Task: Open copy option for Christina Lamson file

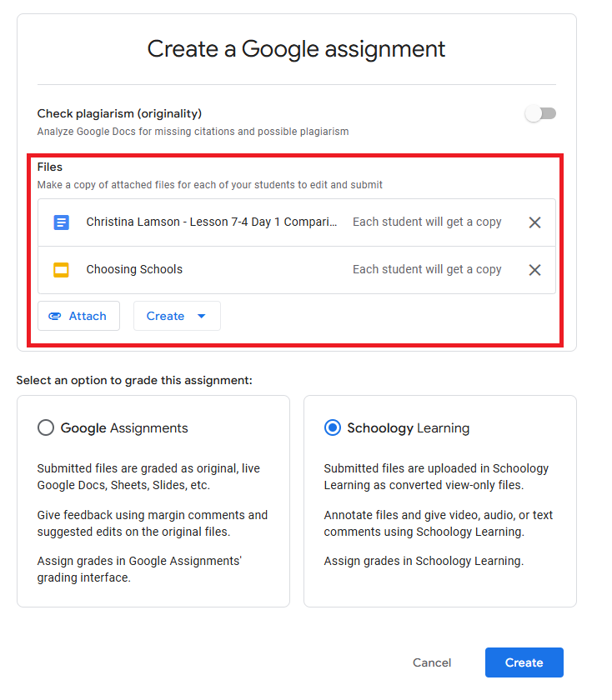Action: coord(427,222)
